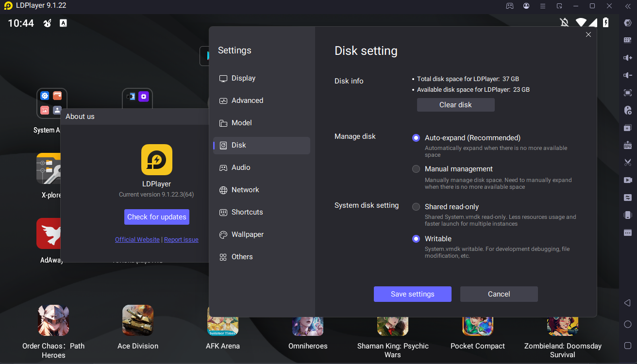The height and width of the screenshot is (364, 637).
Task: Open the user account icon
Action: (x=526, y=6)
